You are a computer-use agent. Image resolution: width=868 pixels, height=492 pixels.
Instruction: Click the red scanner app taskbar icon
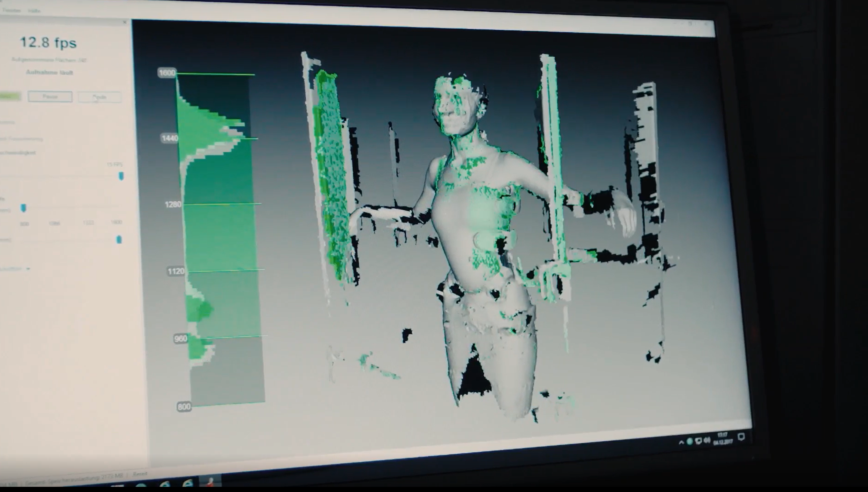pyautogui.click(x=210, y=482)
